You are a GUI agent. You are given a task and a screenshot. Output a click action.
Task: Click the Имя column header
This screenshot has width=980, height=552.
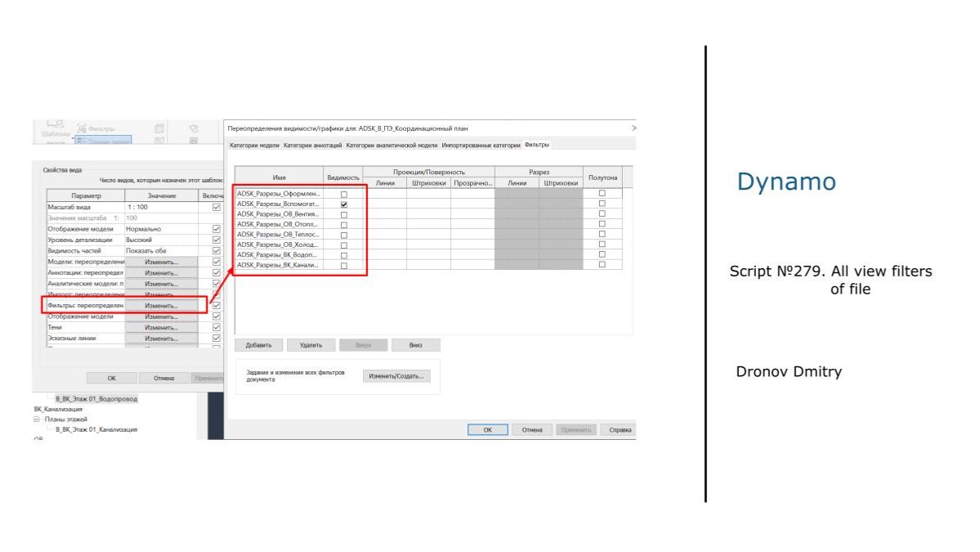(x=279, y=177)
